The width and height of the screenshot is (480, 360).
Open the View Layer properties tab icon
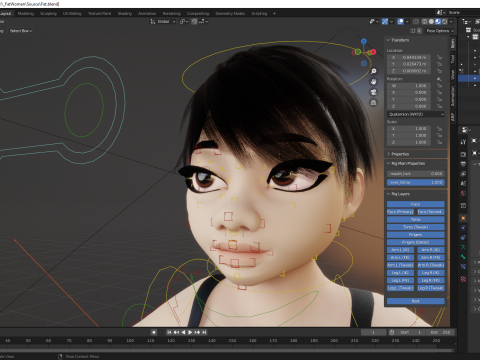point(463,174)
